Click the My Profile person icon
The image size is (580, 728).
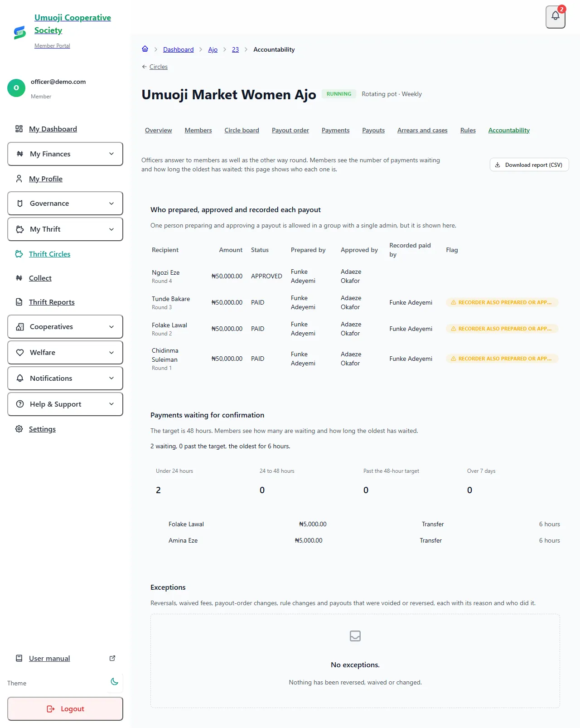(x=19, y=179)
